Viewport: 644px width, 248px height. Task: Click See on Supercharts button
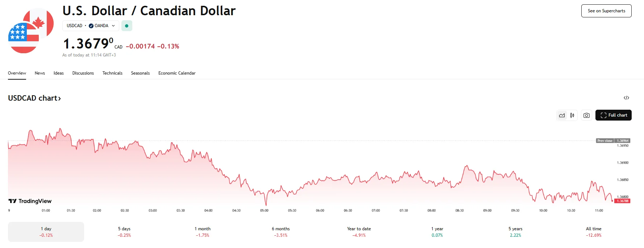click(x=606, y=11)
